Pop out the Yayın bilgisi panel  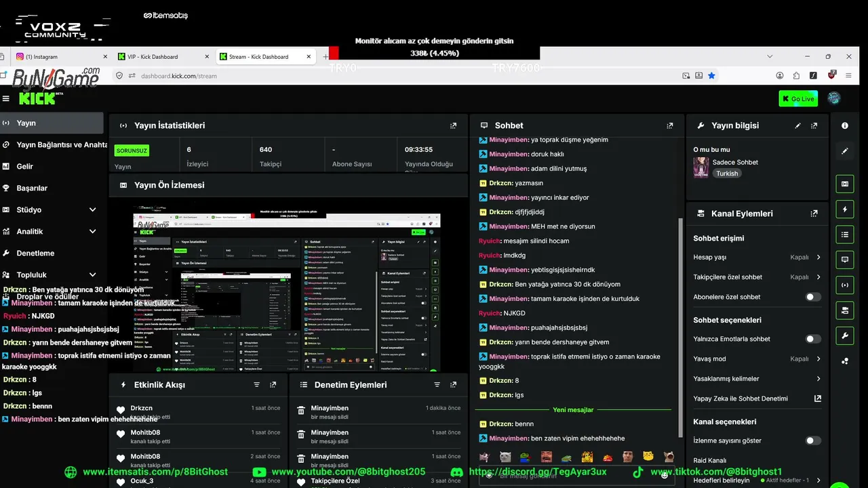(x=814, y=125)
